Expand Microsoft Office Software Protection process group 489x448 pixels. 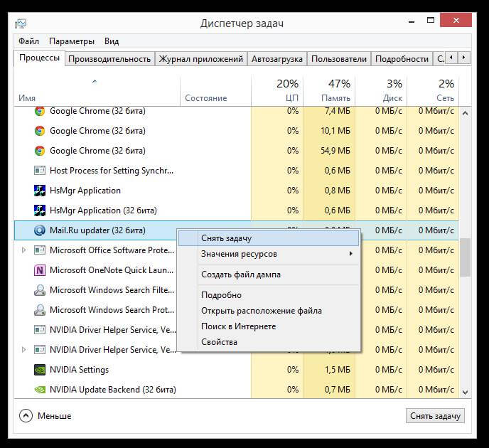click(x=23, y=250)
